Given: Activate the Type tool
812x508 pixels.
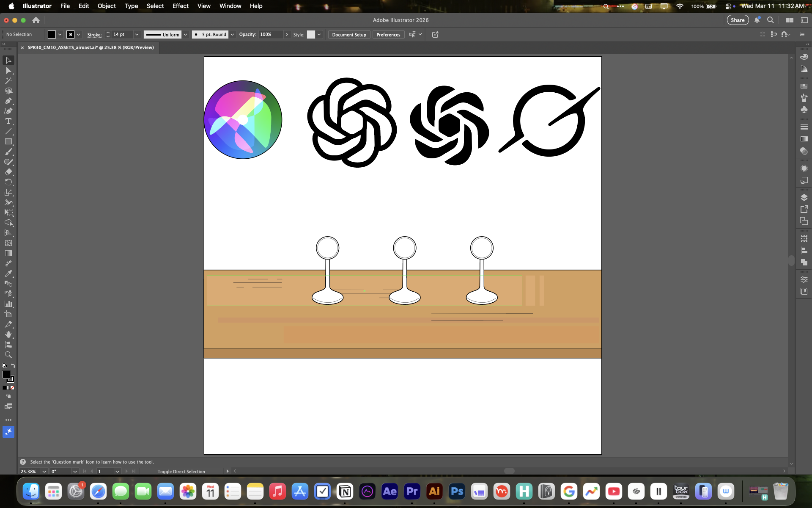Looking at the screenshot, I should pos(8,121).
